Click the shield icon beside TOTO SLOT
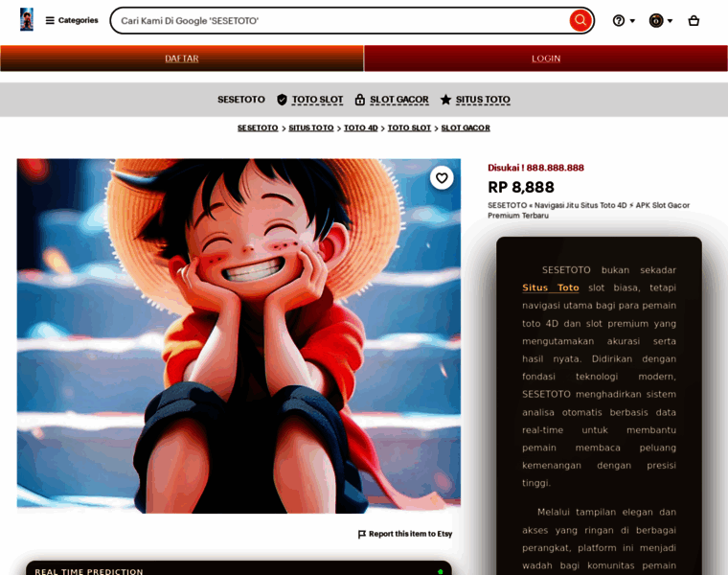This screenshot has height=575, width=728. click(x=282, y=100)
